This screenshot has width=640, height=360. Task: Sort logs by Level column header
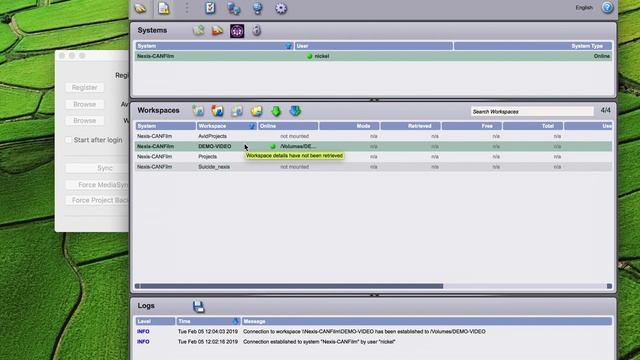pyautogui.click(x=155, y=322)
